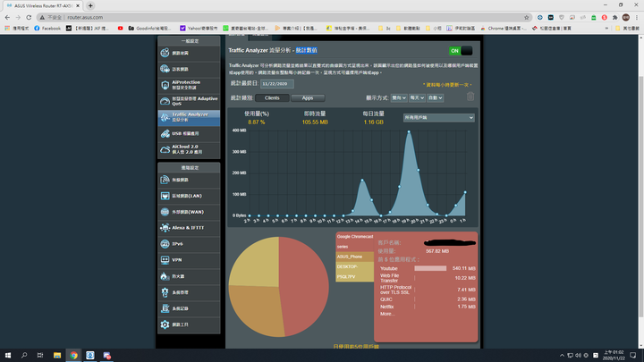Screen dimensions: 644x362
Task: Open the WAN settings sidebar item
Action: coord(189,212)
